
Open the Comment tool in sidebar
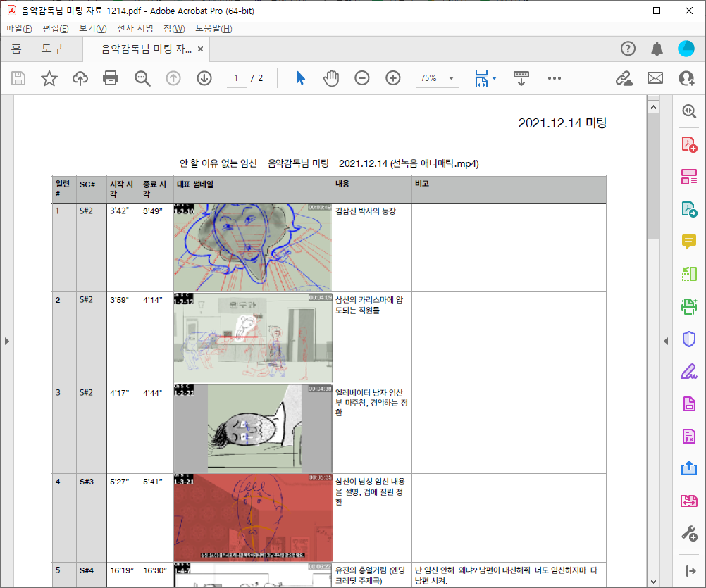pyautogui.click(x=689, y=242)
